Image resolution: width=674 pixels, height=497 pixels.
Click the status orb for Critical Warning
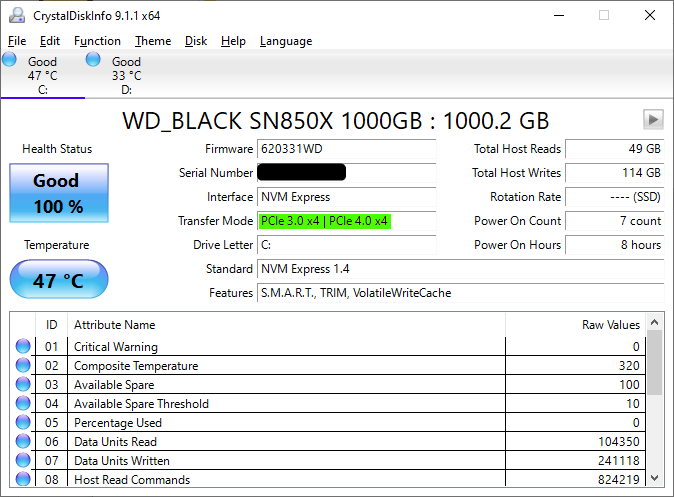click(x=23, y=346)
